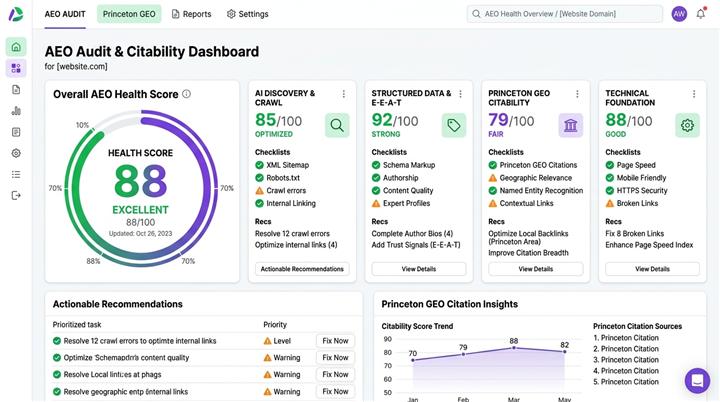720x402 pixels.
Task: Click the 79 data point on trend chart
Action: tap(463, 354)
